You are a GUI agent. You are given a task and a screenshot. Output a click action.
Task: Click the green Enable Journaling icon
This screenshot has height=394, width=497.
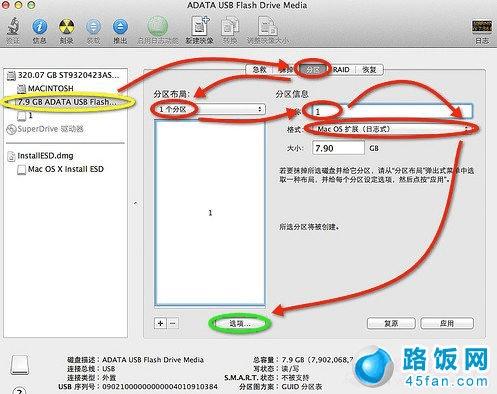pos(158,27)
